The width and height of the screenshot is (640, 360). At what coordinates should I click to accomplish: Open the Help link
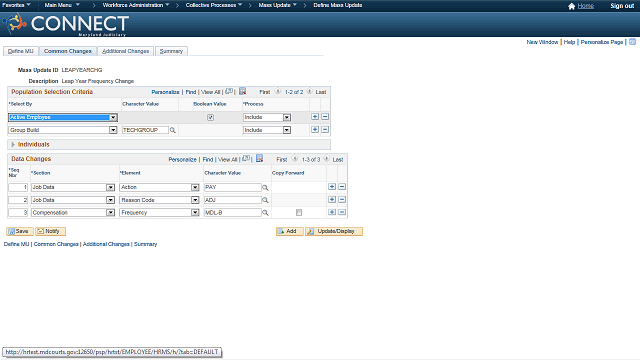pyautogui.click(x=569, y=42)
